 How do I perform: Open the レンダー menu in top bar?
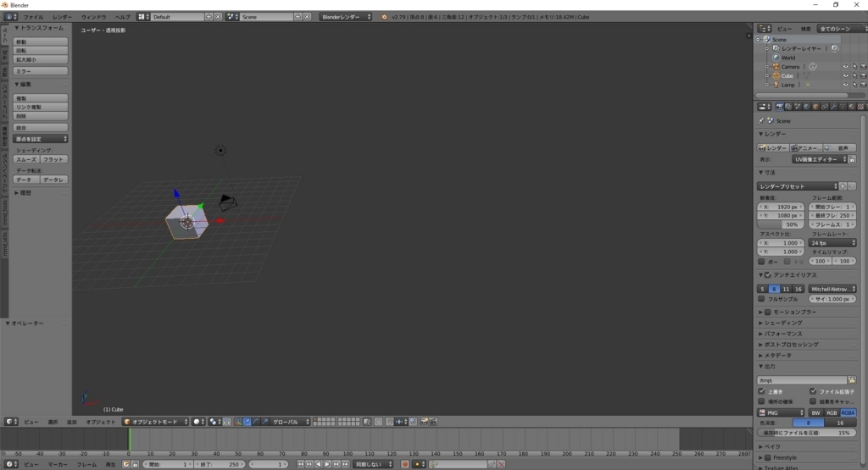pyautogui.click(x=62, y=17)
